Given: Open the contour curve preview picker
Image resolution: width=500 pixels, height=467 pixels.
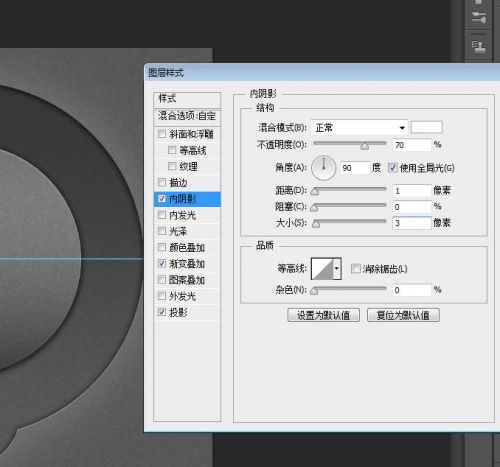Looking at the screenshot, I should click(x=322, y=269).
